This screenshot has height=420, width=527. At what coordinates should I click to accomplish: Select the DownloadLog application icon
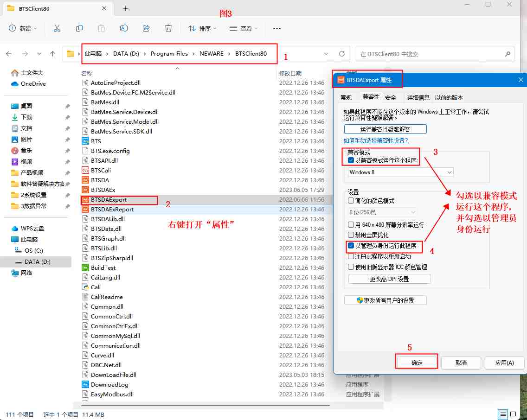click(85, 384)
